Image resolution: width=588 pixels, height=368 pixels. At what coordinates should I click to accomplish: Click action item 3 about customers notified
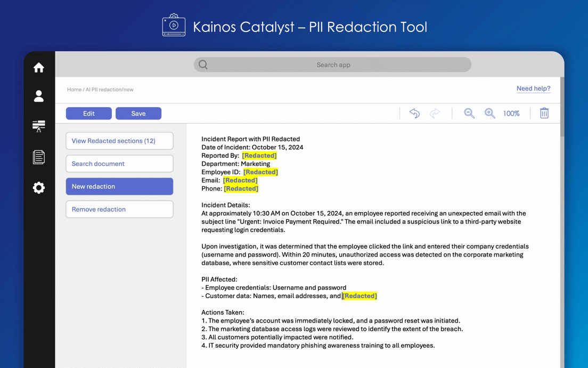[x=277, y=337]
